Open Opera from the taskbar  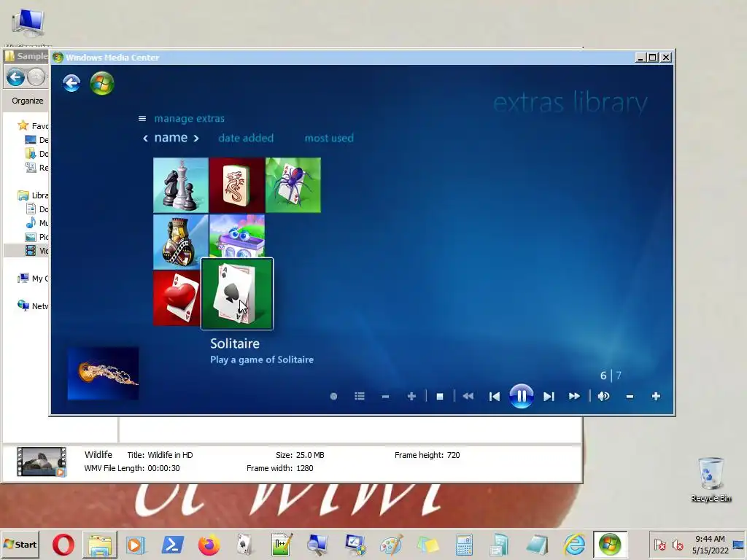[x=63, y=545]
